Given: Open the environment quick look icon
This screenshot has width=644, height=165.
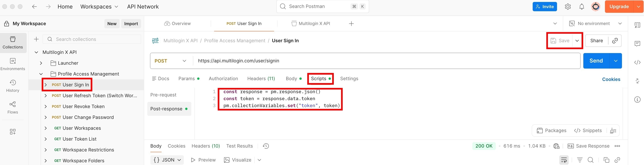Looking at the screenshot, I should tap(572, 24).
